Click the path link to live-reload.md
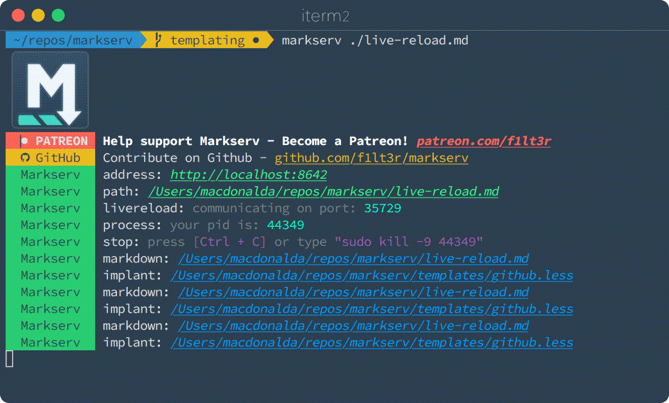This screenshot has width=669, height=403. [x=323, y=191]
